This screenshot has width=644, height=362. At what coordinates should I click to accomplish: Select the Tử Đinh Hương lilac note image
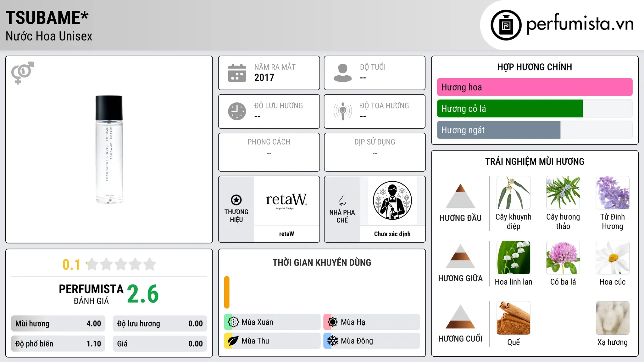(x=613, y=193)
